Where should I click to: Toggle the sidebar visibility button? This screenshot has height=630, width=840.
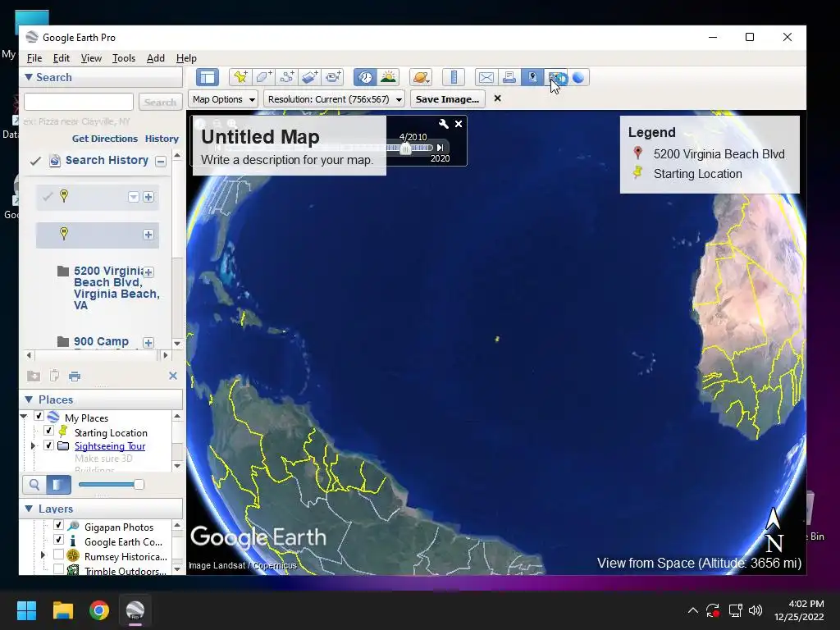click(x=208, y=78)
